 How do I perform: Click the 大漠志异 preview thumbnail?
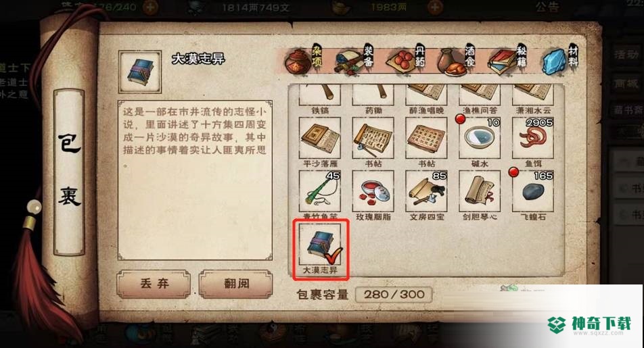coord(139,72)
